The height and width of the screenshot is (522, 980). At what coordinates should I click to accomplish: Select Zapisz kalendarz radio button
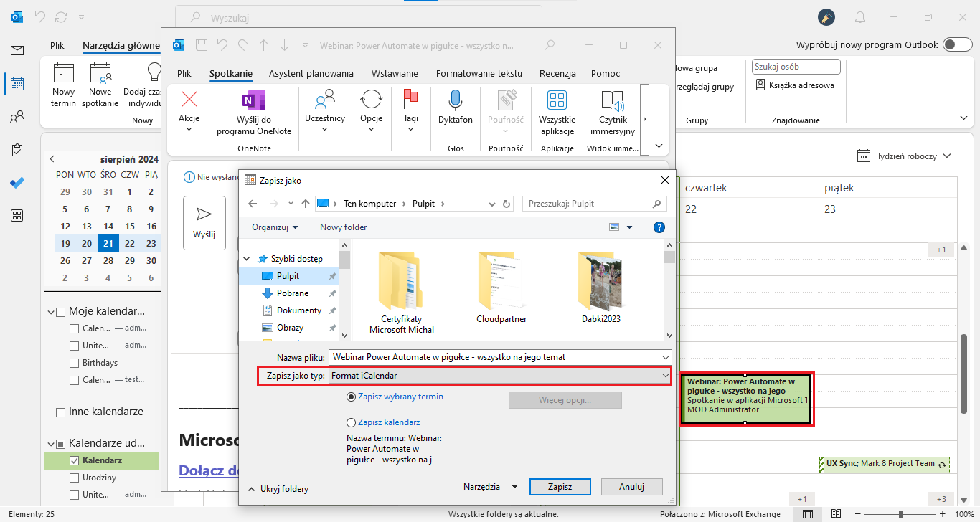pyautogui.click(x=351, y=423)
